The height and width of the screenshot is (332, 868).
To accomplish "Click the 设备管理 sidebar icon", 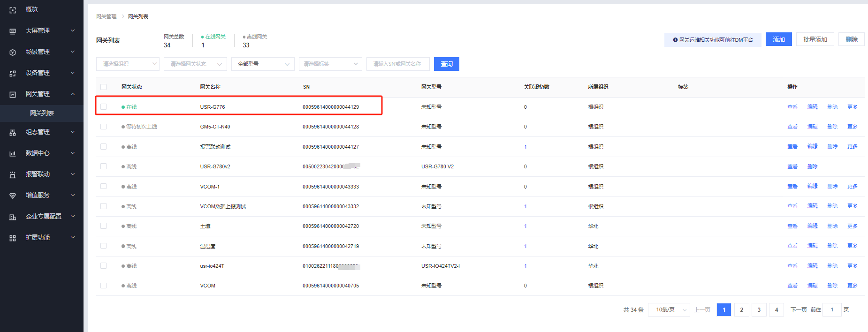I will [x=13, y=73].
